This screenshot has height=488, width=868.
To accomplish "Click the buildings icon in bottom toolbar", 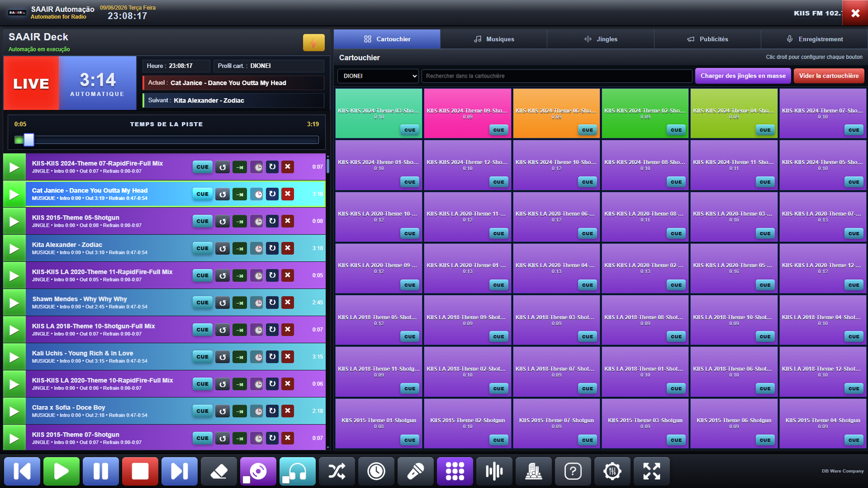I will click(533, 471).
